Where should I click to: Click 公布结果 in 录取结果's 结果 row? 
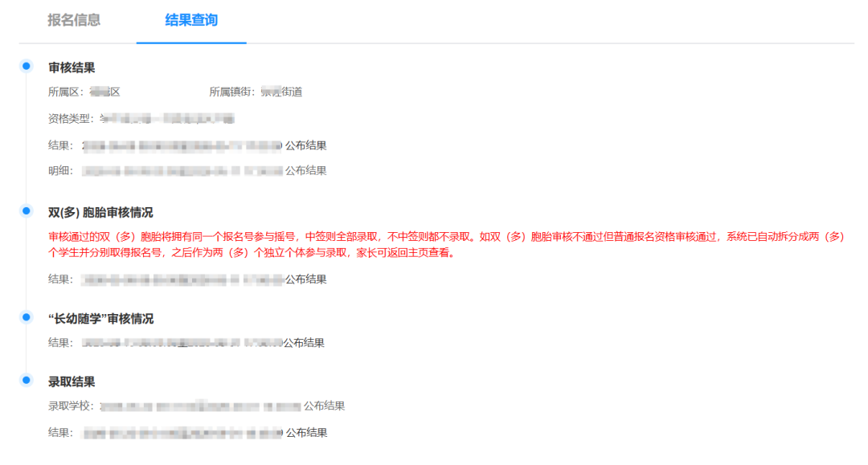pos(306,433)
